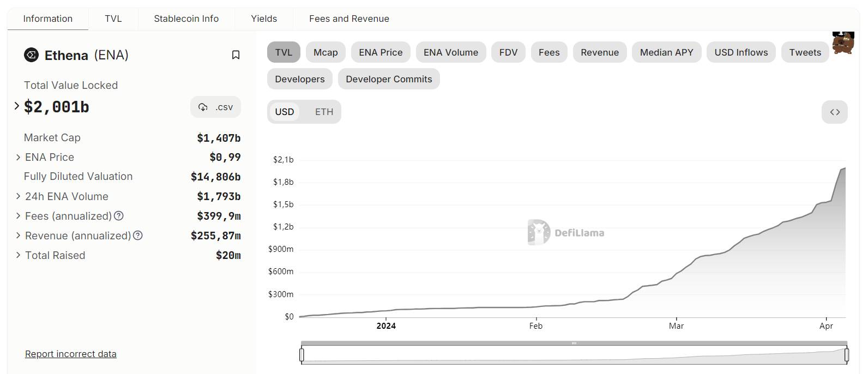The height and width of the screenshot is (374, 868).
Task: Click the left handle of chart range slider
Action: coord(302,355)
